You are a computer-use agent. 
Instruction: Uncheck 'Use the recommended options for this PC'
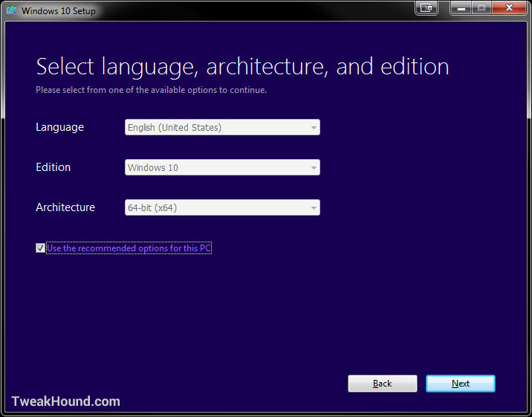pos(40,248)
